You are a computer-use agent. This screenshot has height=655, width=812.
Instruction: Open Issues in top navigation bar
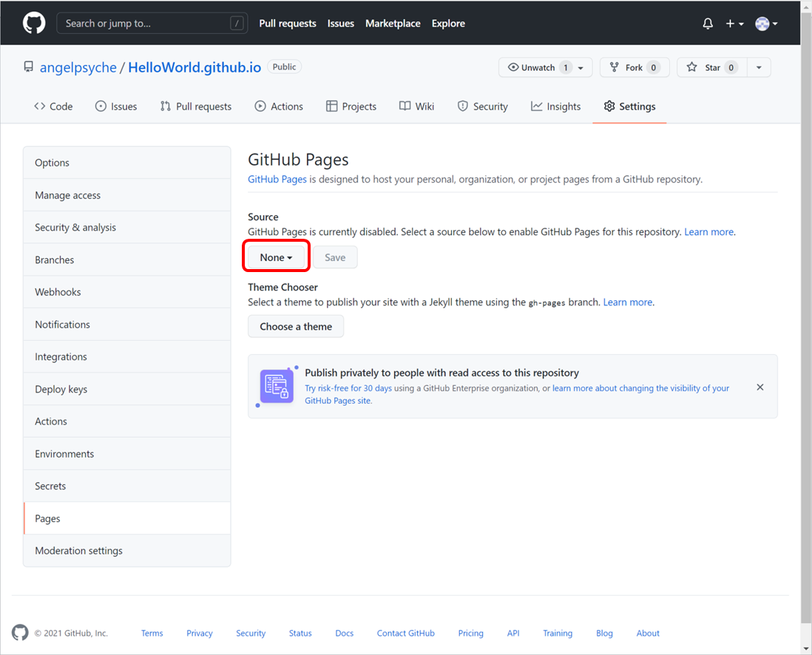click(341, 24)
